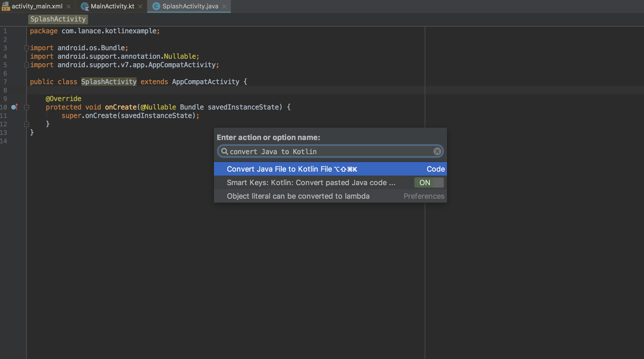The width and height of the screenshot is (644, 359).
Task: Close the SplashActivity.java editor tab
Action: (x=224, y=6)
